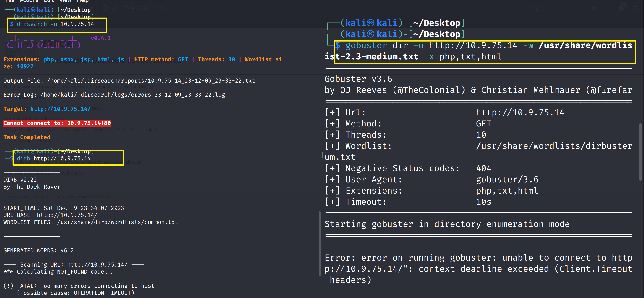Click 'HTTP method: GET' in dirsearch output

161,59
